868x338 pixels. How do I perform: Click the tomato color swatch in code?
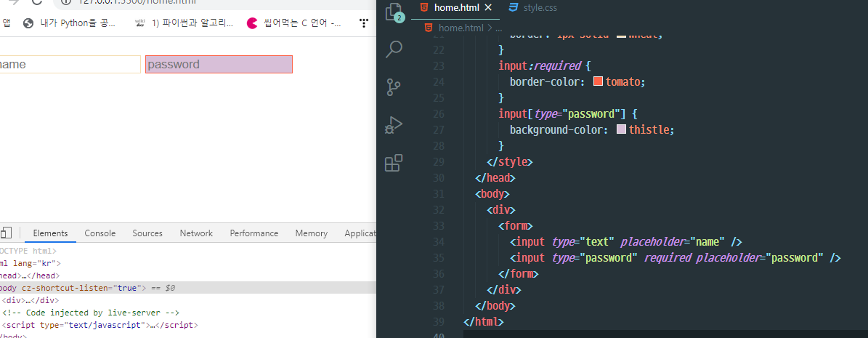(x=598, y=81)
